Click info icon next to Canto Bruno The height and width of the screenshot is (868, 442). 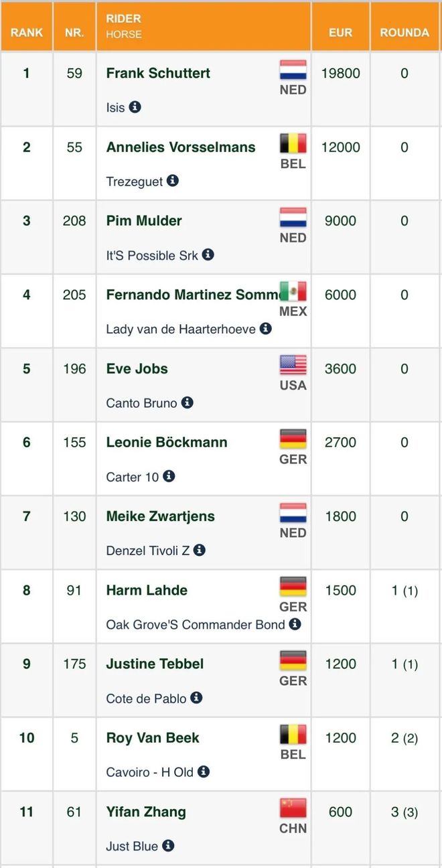pos(188,403)
